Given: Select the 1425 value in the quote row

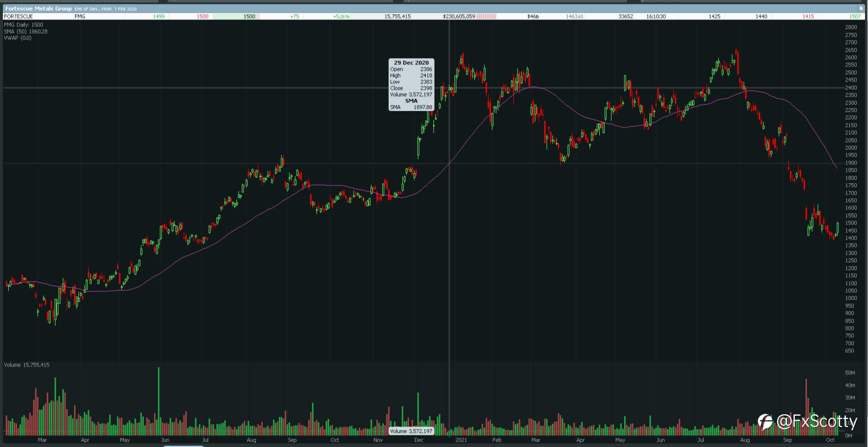Looking at the screenshot, I should [x=714, y=17].
